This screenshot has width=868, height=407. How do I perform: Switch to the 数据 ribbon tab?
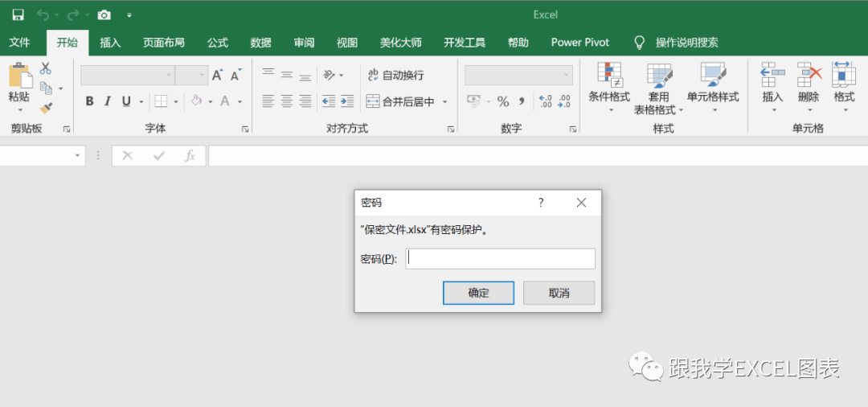pos(260,43)
